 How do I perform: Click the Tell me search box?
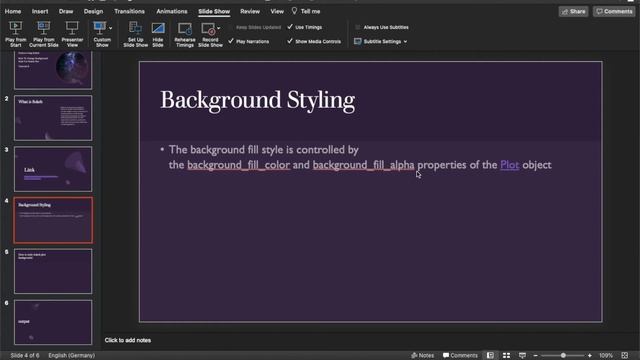click(x=306, y=11)
